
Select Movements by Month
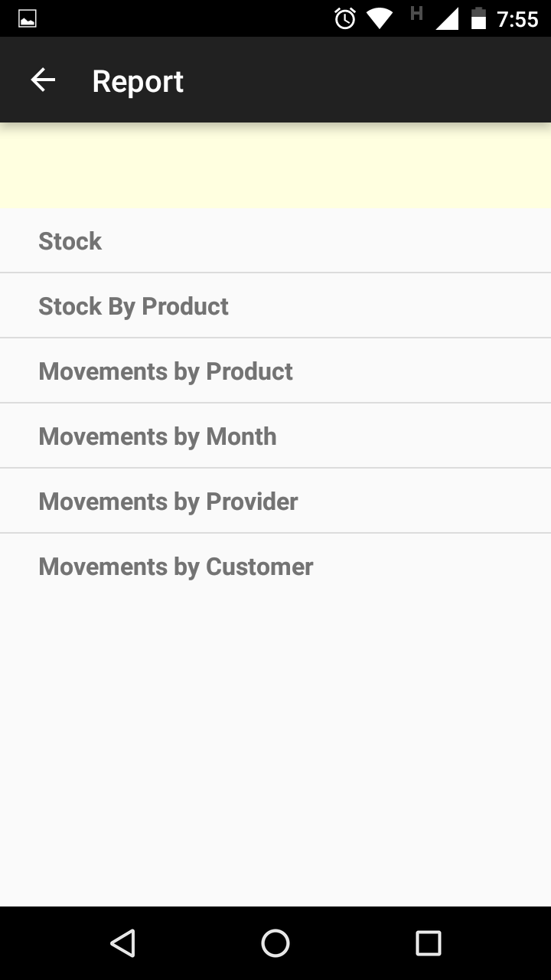click(x=275, y=436)
